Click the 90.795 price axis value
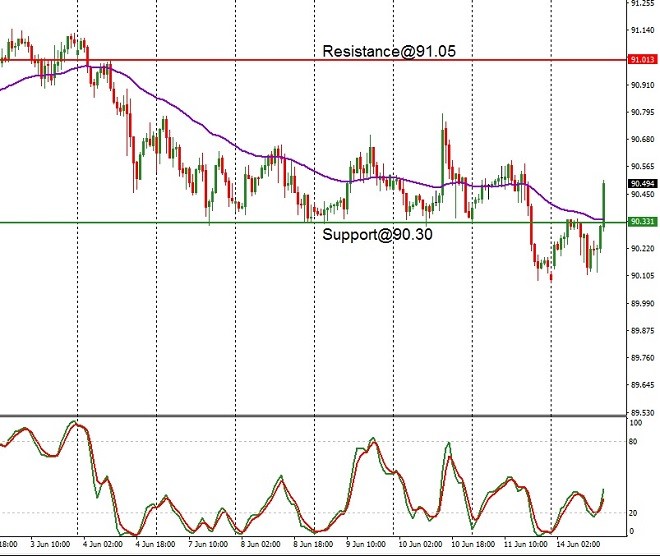Viewport: 660px width, 556px height. pos(642,112)
